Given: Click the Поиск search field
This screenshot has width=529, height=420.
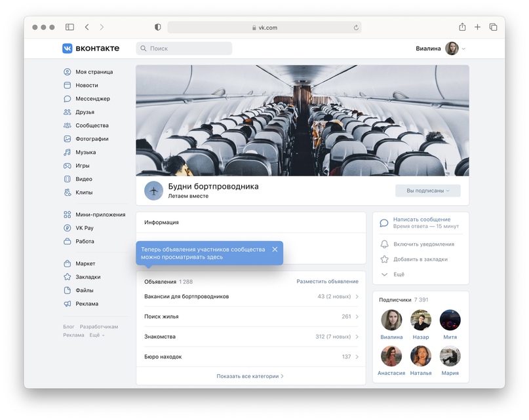Looking at the screenshot, I should pyautogui.click(x=184, y=48).
